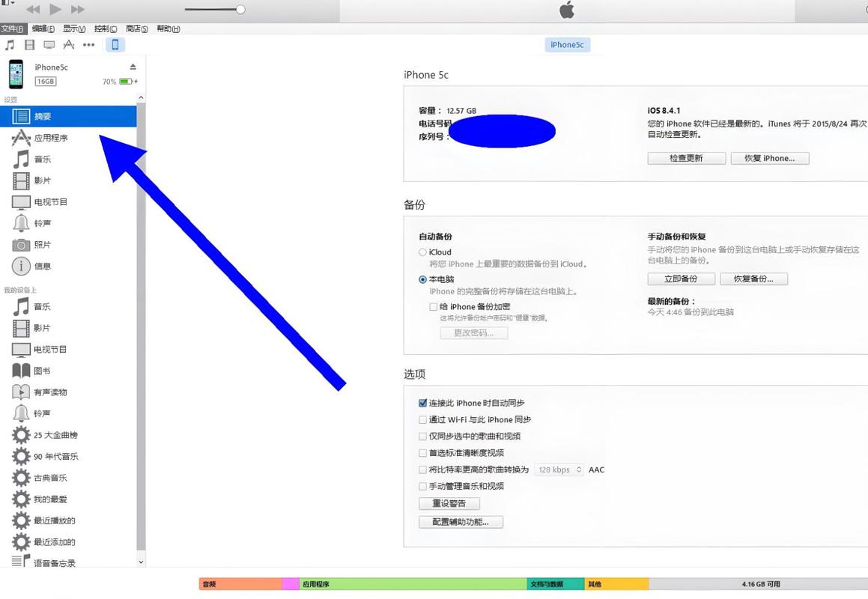The width and height of the screenshot is (868, 599).
Task: Select 铃声 (Tones) in the settings sidebar
Action: click(x=43, y=222)
